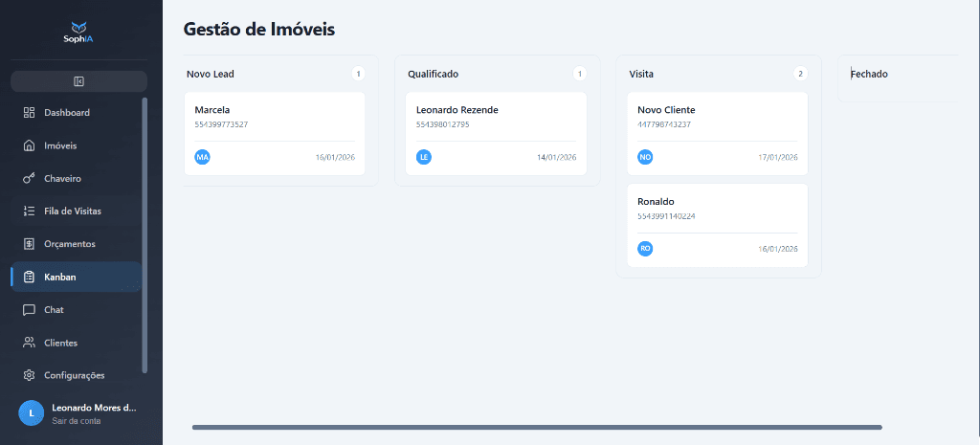Click the Visita column count badge

pyautogui.click(x=800, y=74)
